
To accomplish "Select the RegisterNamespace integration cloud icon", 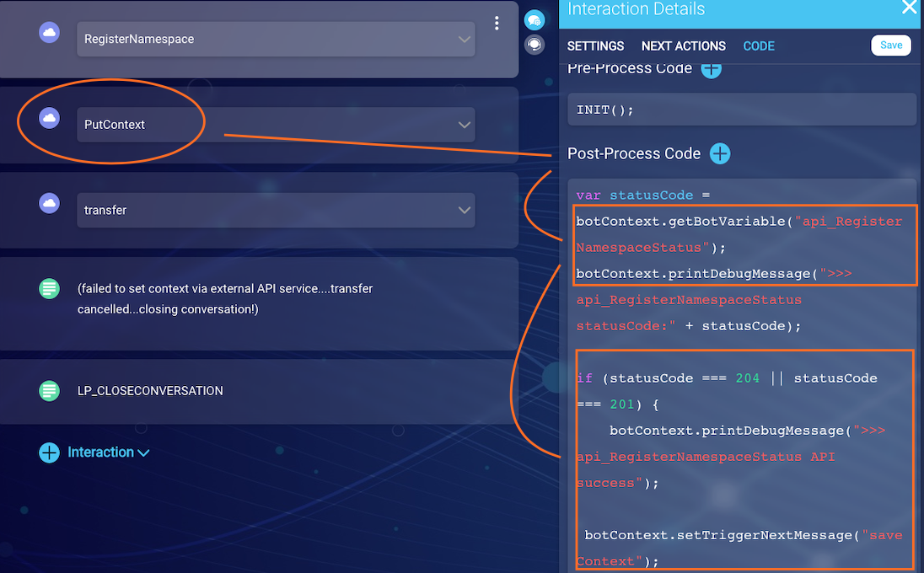I will pyautogui.click(x=47, y=32).
